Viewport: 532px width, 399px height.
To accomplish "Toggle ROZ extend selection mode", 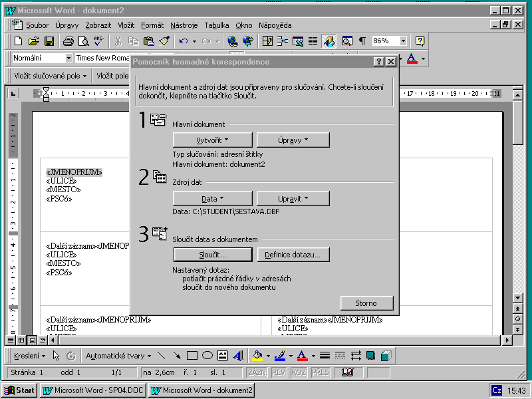I will click(x=299, y=372).
